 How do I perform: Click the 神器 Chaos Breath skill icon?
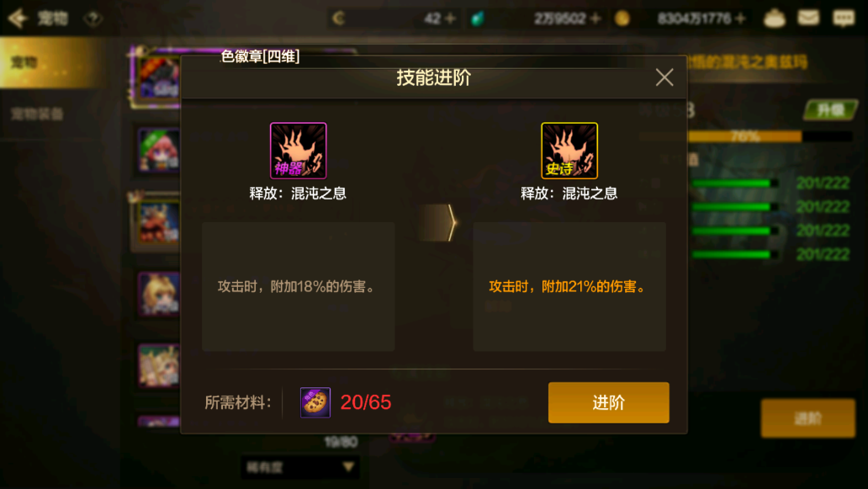click(x=298, y=151)
